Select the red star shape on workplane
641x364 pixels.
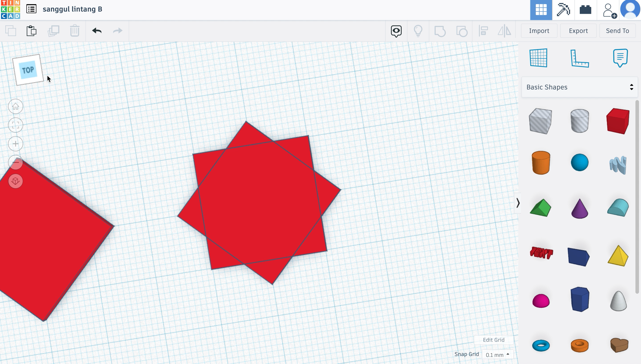pos(259,202)
